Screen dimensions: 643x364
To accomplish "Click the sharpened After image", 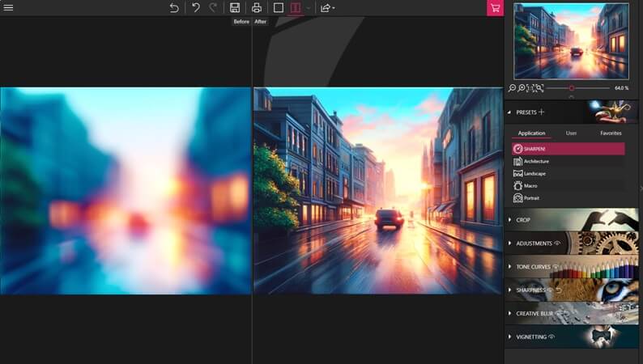I will (x=378, y=190).
